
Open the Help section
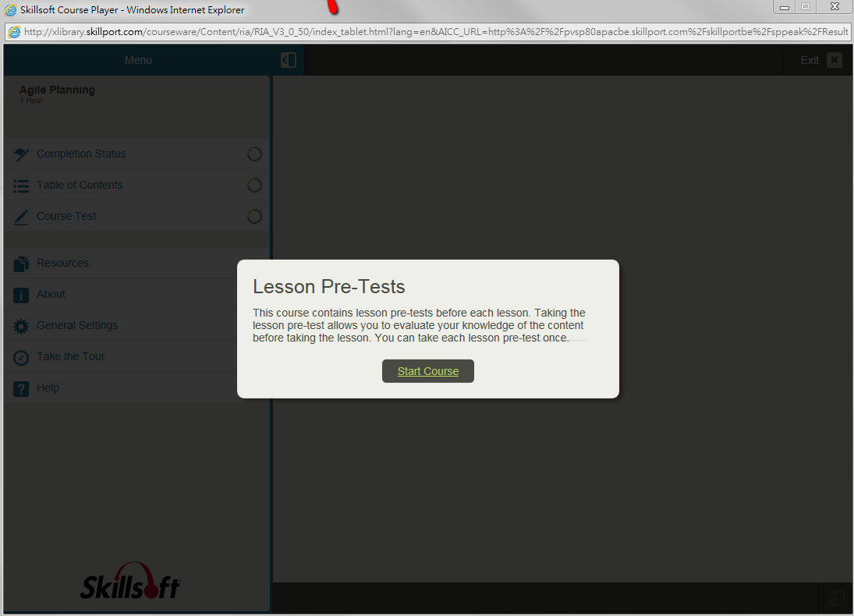point(136,388)
